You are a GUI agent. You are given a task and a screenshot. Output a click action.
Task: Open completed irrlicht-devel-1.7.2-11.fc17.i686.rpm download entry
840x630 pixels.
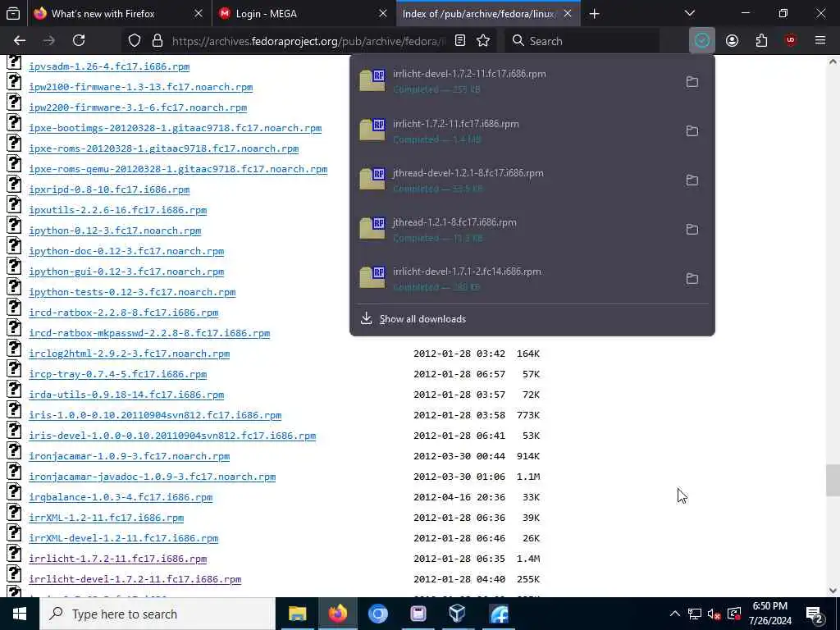tap(514, 81)
